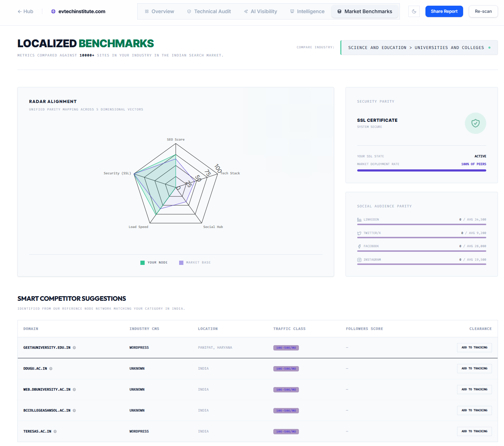Click the Share Report button
Image resolution: width=504 pixels, height=446 pixels.
coord(444,11)
